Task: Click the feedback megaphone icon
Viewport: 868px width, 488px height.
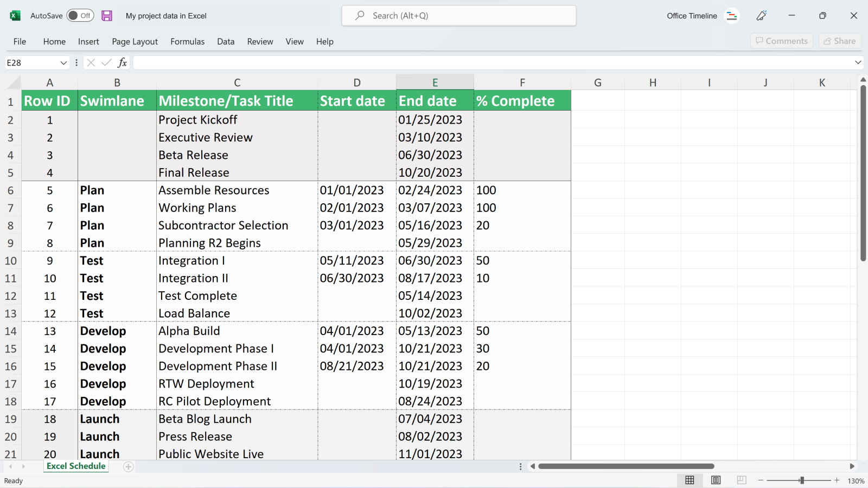Action: tap(762, 16)
